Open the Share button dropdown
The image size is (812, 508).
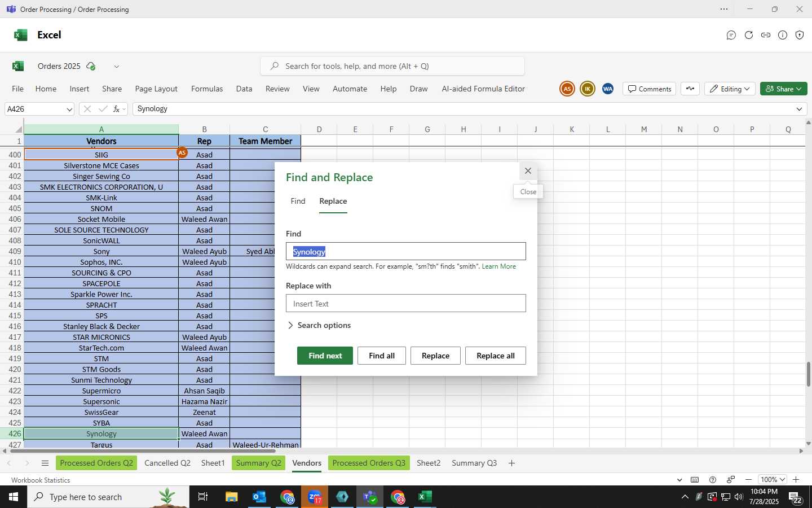point(784,89)
